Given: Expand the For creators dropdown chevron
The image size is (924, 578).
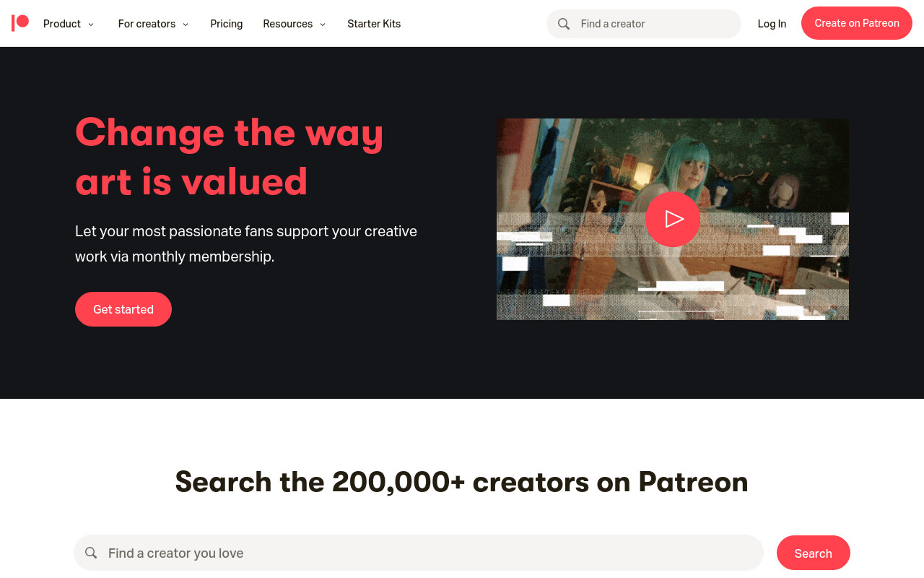Looking at the screenshot, I should click(x=186, y=24).
